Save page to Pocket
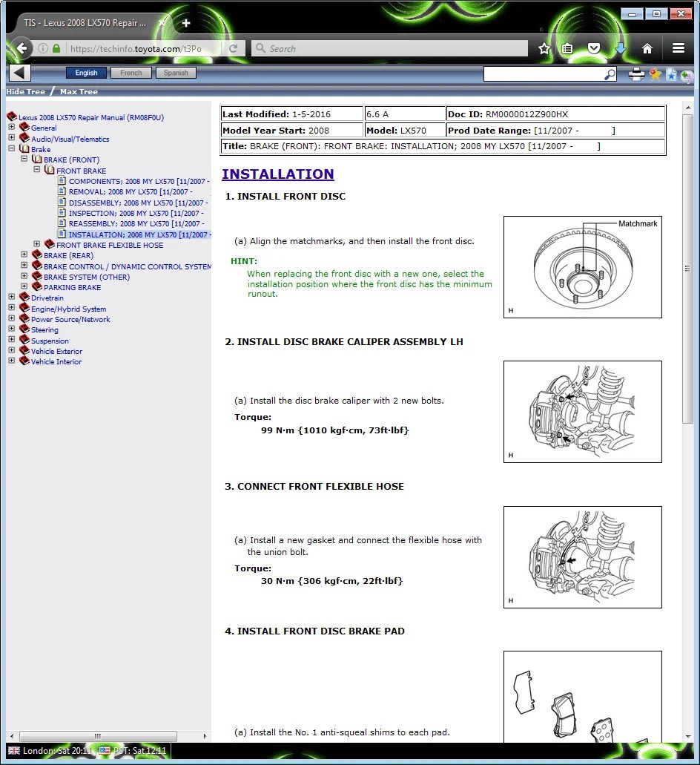 594,47
